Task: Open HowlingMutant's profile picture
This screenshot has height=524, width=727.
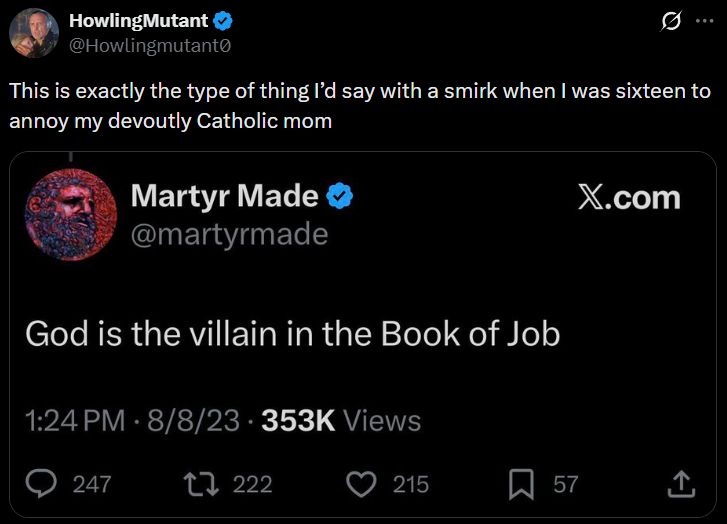Action: 33,33
